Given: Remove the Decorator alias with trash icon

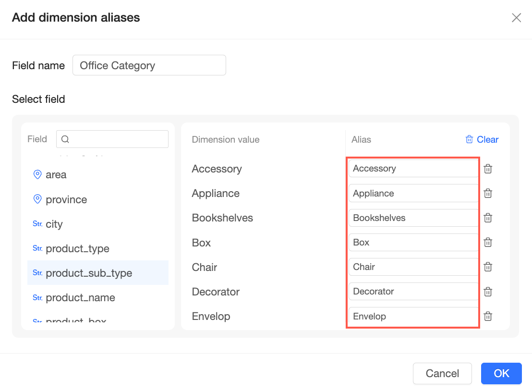Looking at the screenshot, I should tap(488, 292).
